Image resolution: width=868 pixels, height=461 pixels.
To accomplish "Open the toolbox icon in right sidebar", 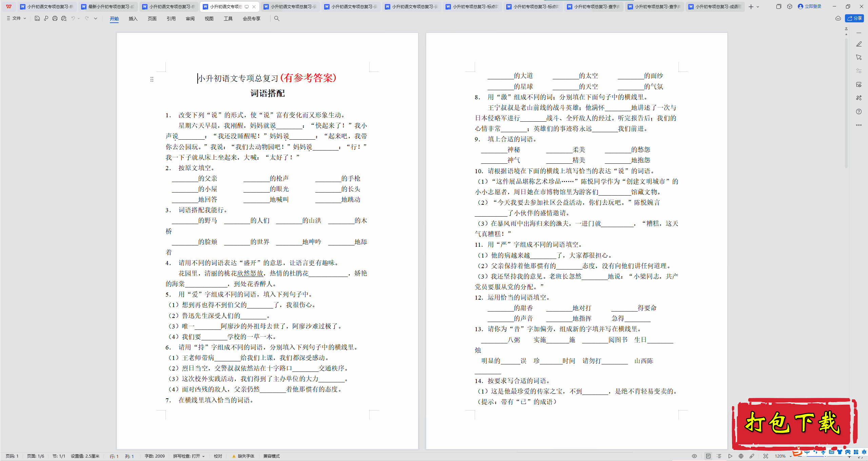I will click(859, 98).
